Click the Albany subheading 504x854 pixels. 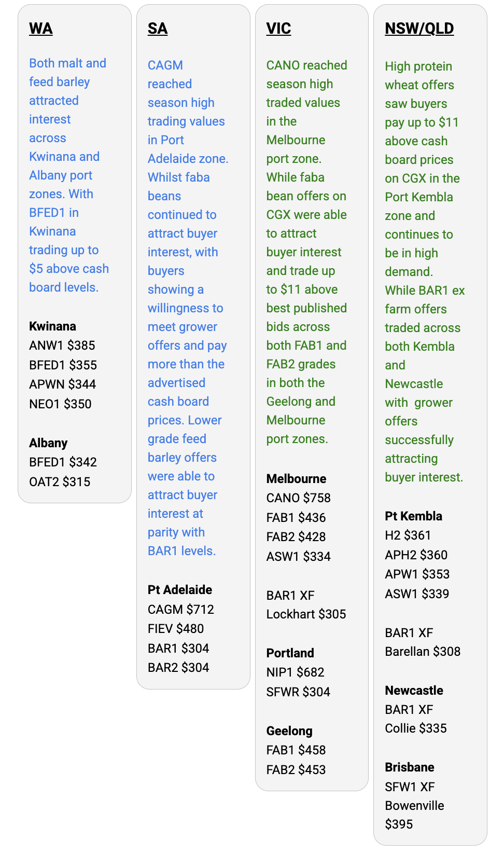tap(48, 443)
